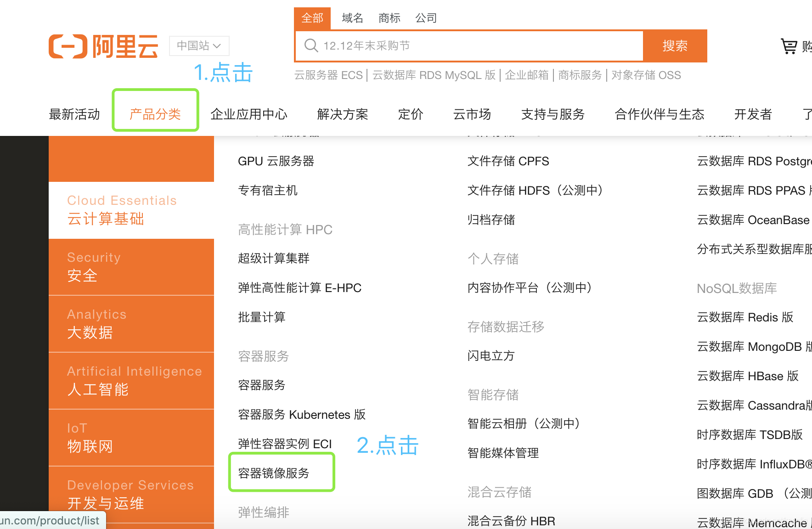Click the 混合云存储 section heading
The image size is (812, 529).
[500, 492]
